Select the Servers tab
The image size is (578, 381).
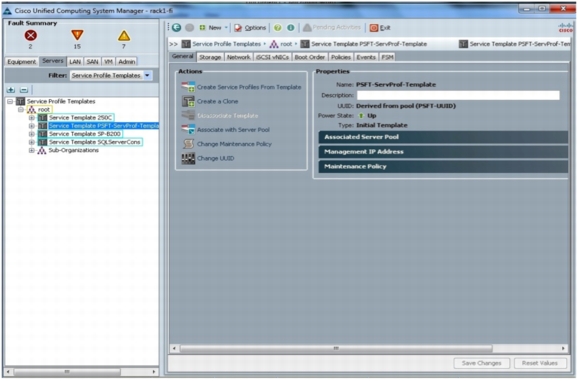53,61
